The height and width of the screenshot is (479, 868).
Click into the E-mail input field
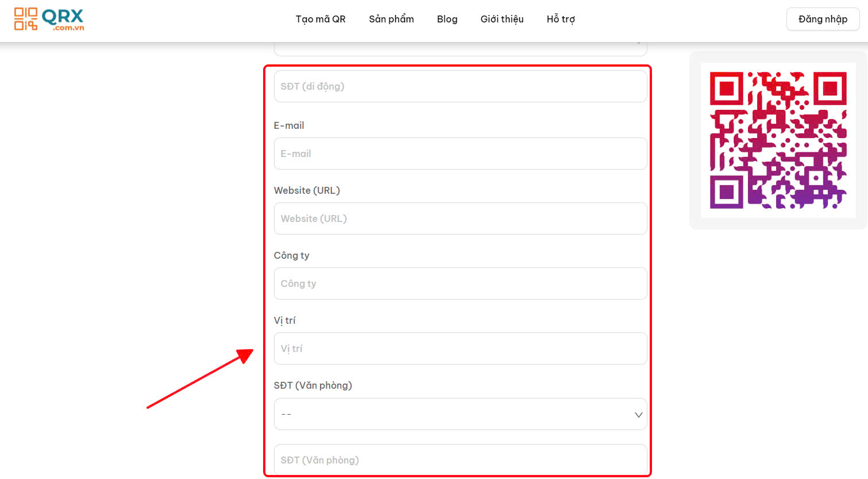coord(461,154)
